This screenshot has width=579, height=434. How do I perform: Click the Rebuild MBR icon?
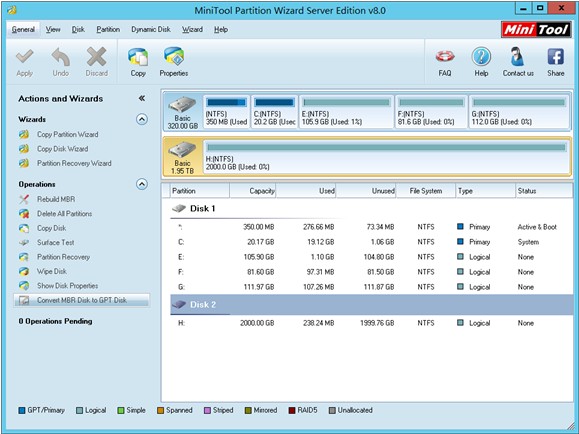point(24,199)
